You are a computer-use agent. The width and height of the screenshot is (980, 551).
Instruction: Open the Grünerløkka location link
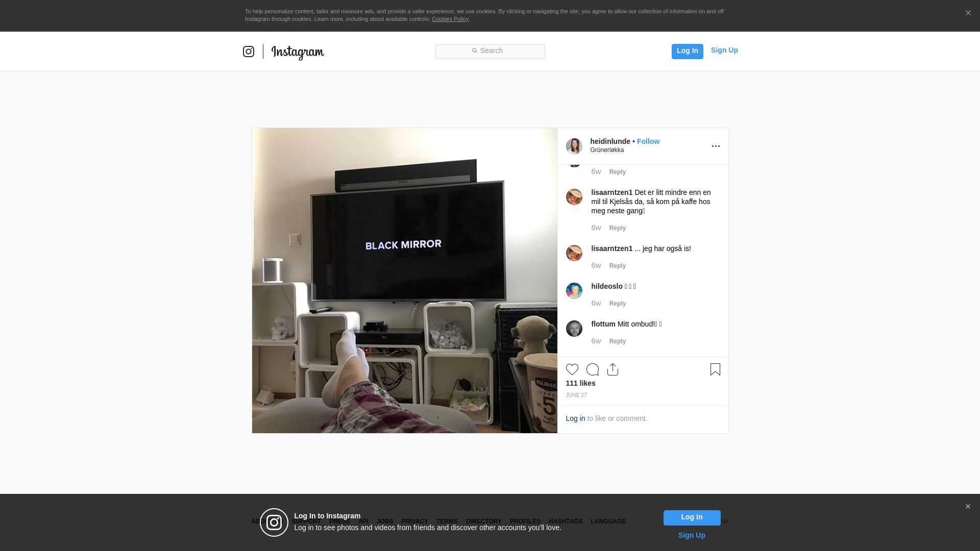[607, 150]
